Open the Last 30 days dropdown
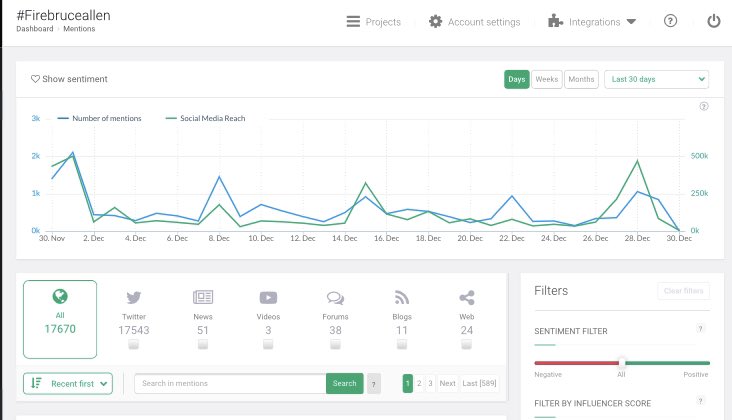The width and height of the screenshot is (732, 420). click(x=656, y=79)
